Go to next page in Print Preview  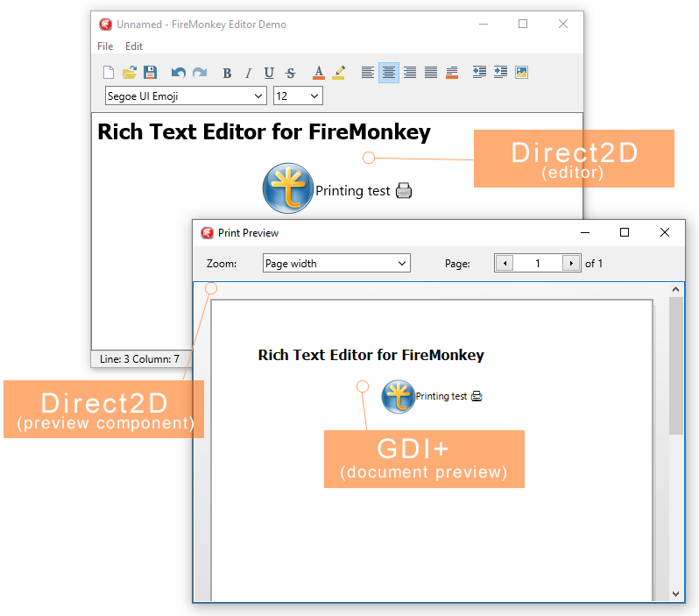click(571, 263)
